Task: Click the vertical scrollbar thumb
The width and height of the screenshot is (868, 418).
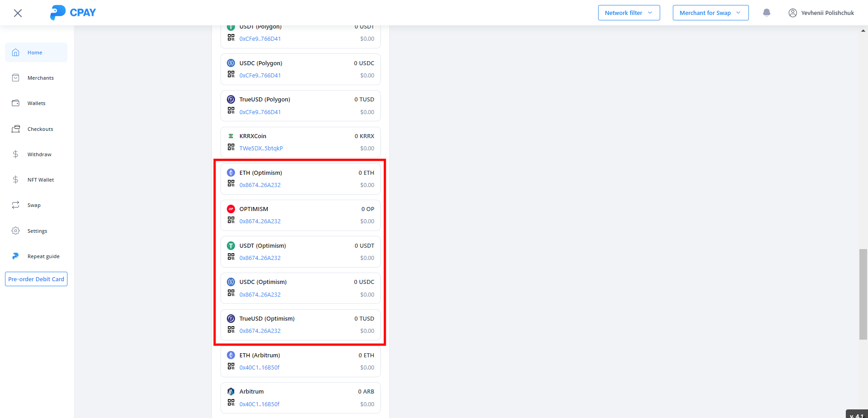Action: [x=863, y=294]
